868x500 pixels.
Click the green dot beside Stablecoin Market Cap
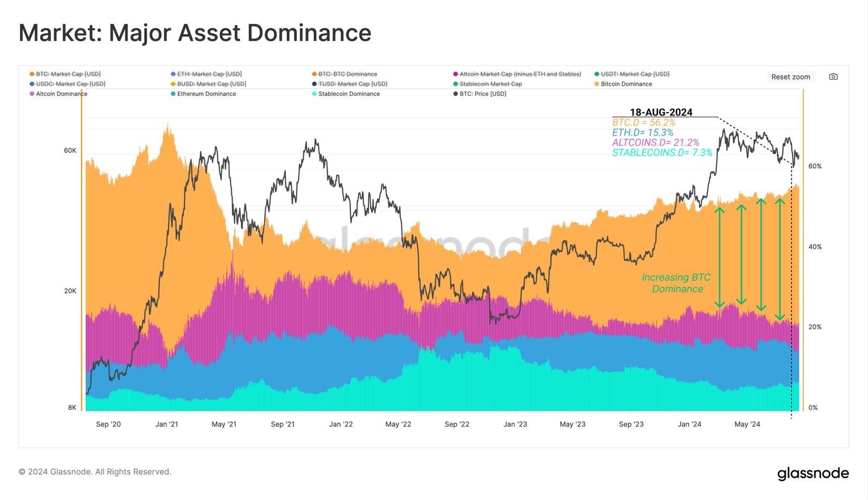(457, 84)
